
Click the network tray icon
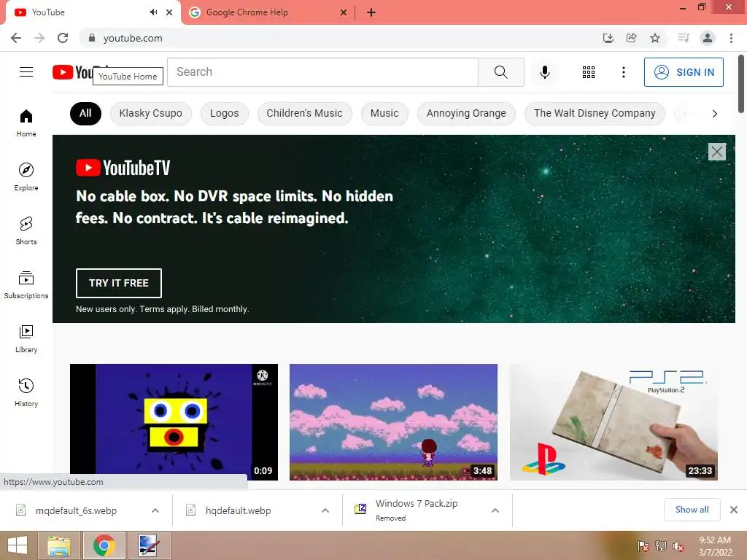pyautogui.click(x=660, y=546)
